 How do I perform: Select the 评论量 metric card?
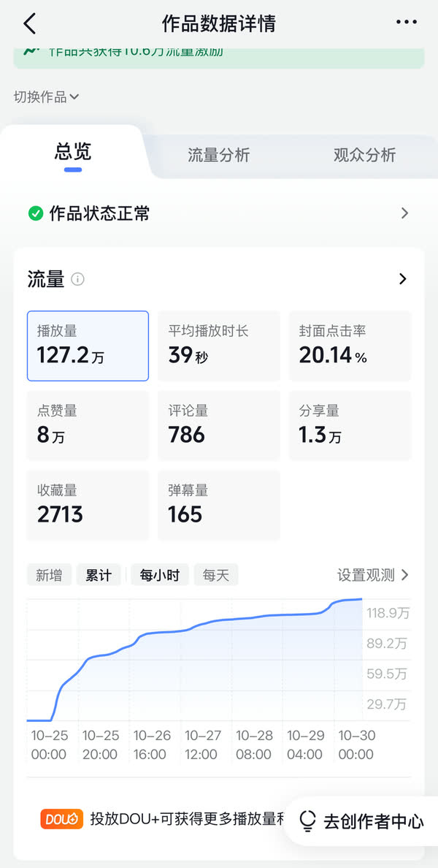click(x=219, y=425)
